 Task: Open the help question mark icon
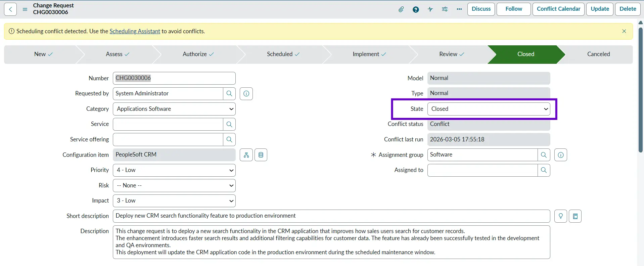point(416,9)
